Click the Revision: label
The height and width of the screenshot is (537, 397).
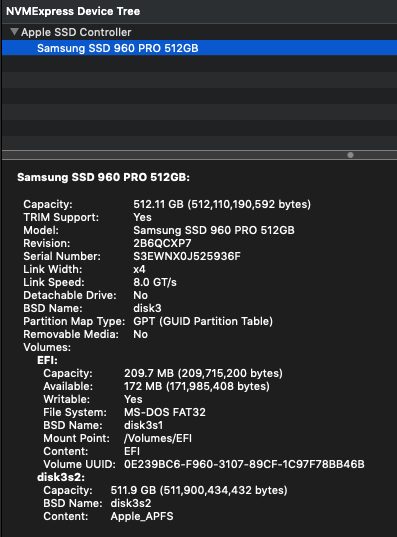coord(47,243)
